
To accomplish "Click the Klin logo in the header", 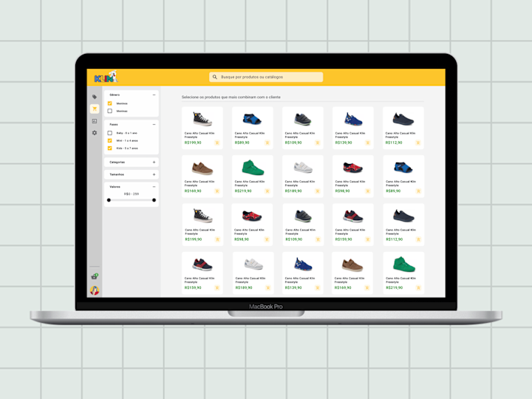I will click(x=106, y=77).
